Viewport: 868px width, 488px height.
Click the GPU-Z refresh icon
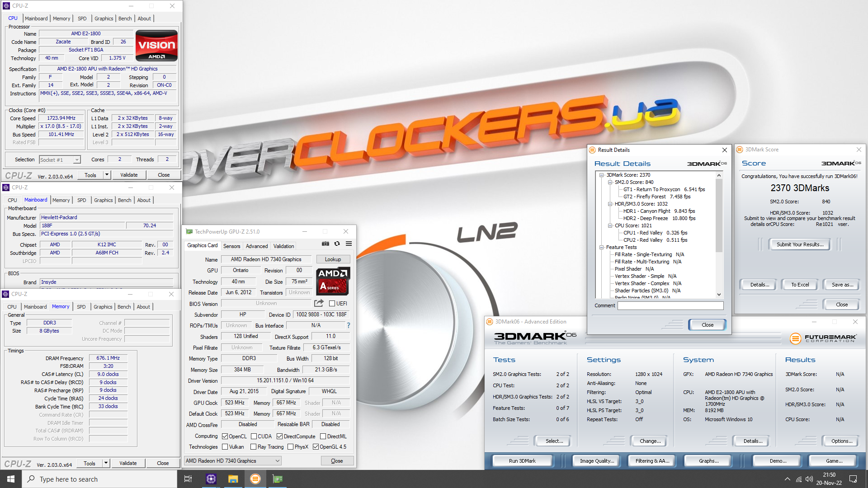tap(337, 244)
